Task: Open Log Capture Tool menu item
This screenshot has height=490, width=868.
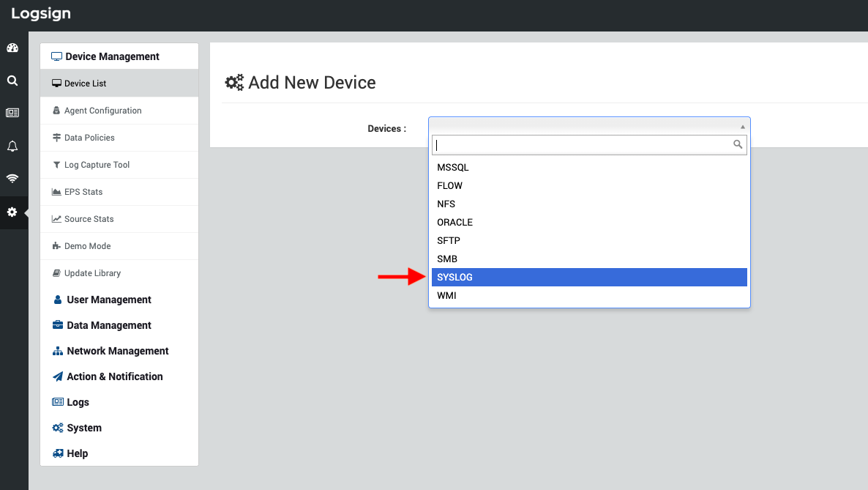Action: tap(119, 165)
